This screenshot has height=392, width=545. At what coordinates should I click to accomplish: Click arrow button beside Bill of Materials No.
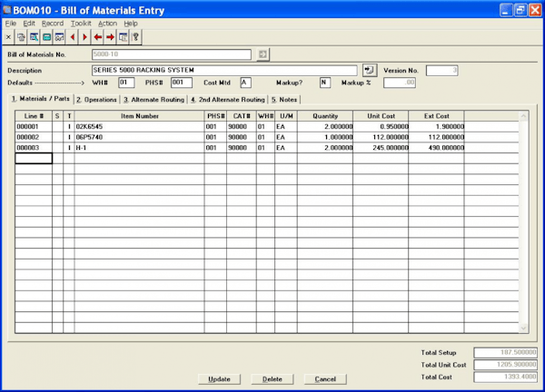(263, 54)
